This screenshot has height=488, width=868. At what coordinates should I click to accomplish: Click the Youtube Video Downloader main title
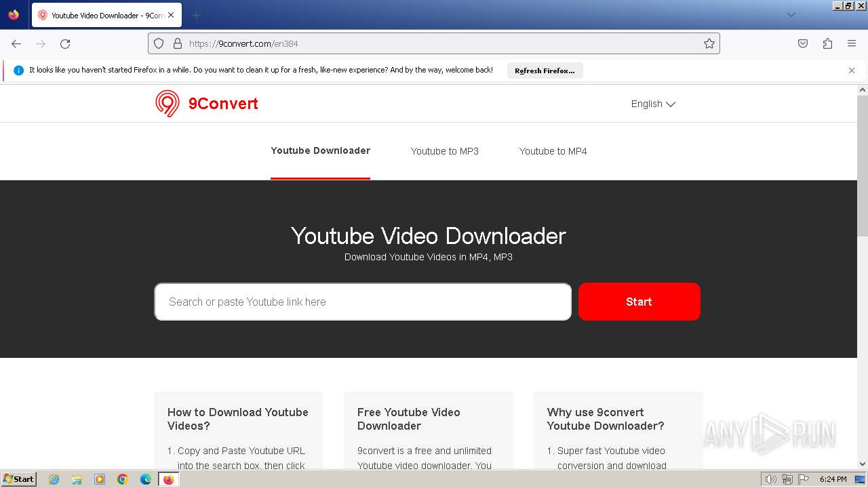(429, 236)
